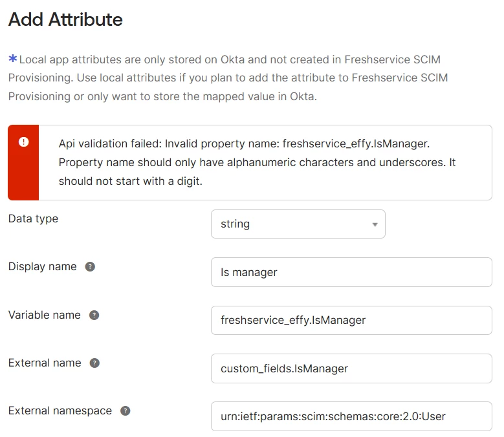504x437 pixels.
Task: Click the Add Attribute heading
Action: pos(65,19)
